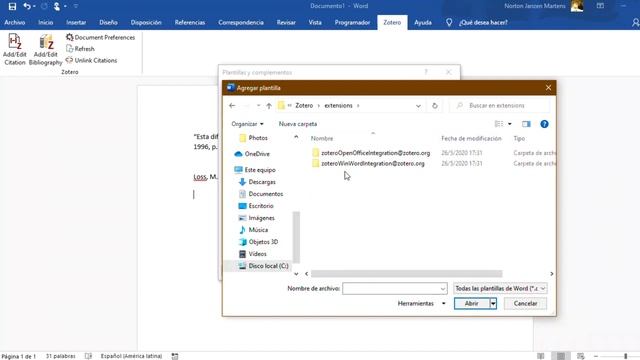Click the Back arrow in file dialog
Viewport: 640px width, 360px height.
(x=232, y=106)
